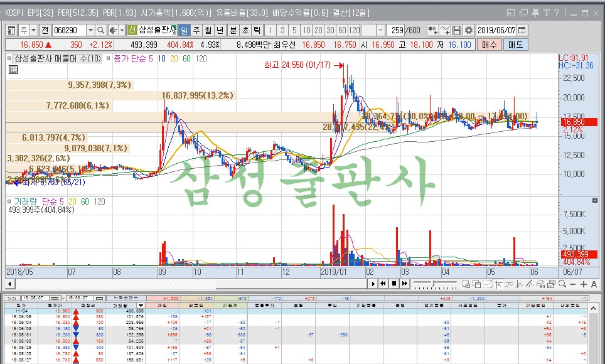Click the overlapping windows layout icon

click(476, 284)
